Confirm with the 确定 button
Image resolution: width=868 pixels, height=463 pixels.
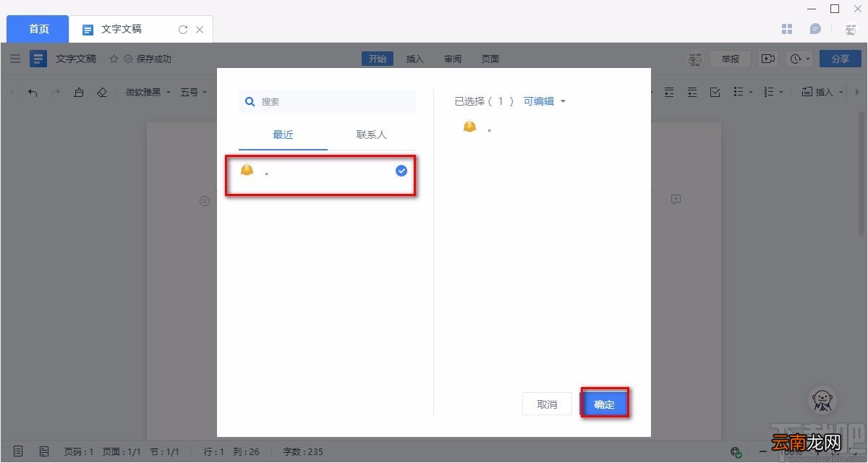pyautogui.click(x=604, y=404)
